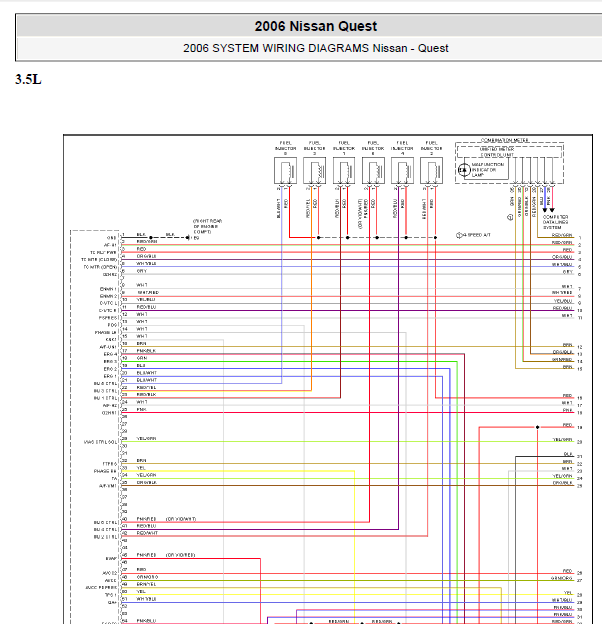Click the 'VIAS CTRL SOL' pin label
602x624 pixels.
[x=101, y=442]
